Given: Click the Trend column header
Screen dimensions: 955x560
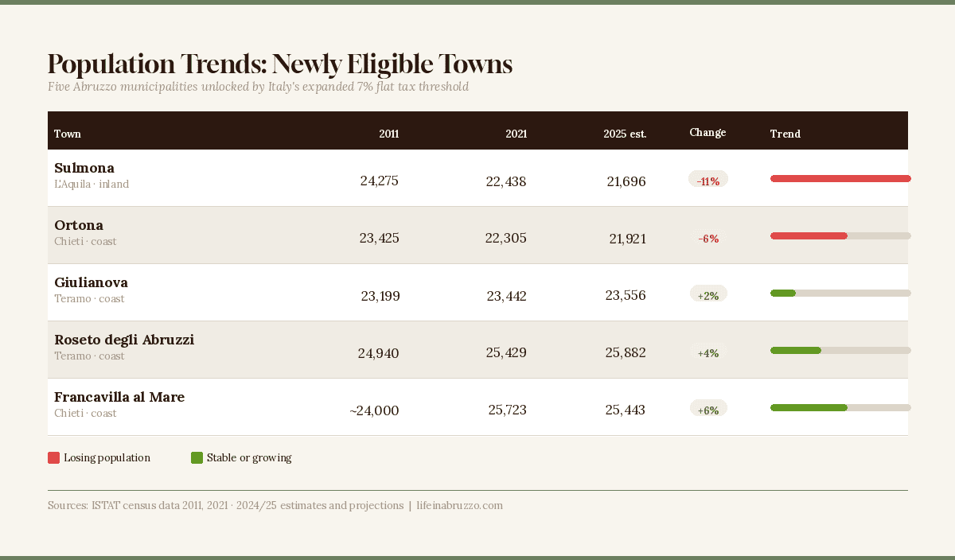Looking at the screenshot, I should (785, 134).
